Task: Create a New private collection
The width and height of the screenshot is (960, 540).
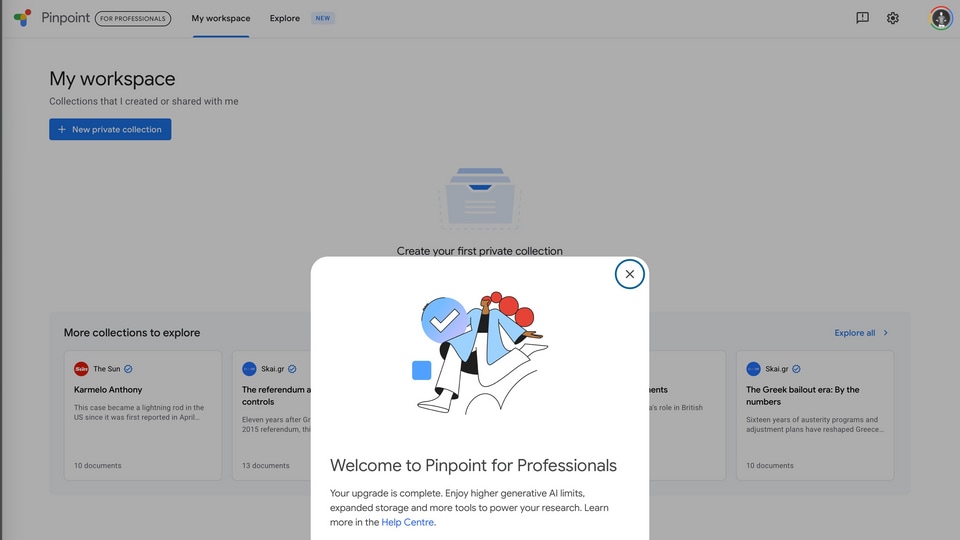Action: (110, 129)
